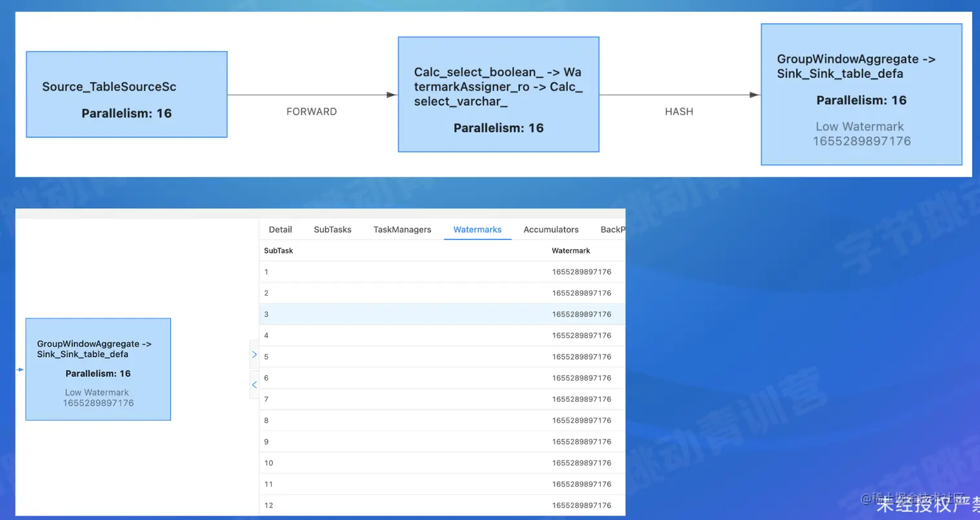980x520 pixels.
Task: Click "Parallelism: 16" in the Source_TableSourceSc node
Action: 126,113
